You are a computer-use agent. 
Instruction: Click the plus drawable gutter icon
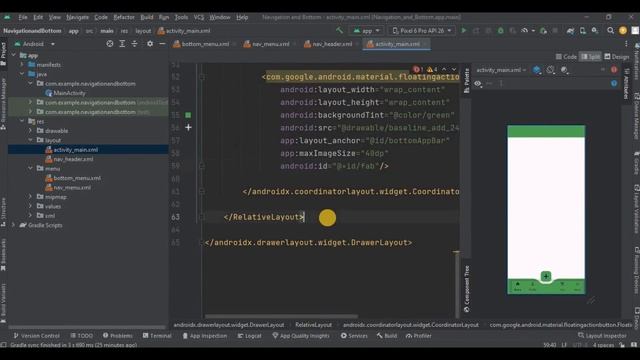[x=188, y=128]
